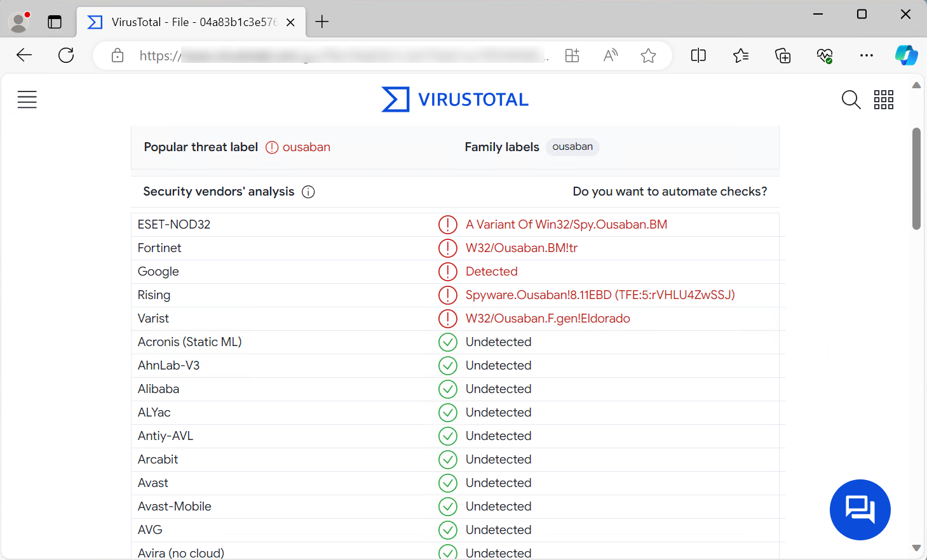
Task: Select the VirusTotal File tab
Action: [x=191, y=22]
